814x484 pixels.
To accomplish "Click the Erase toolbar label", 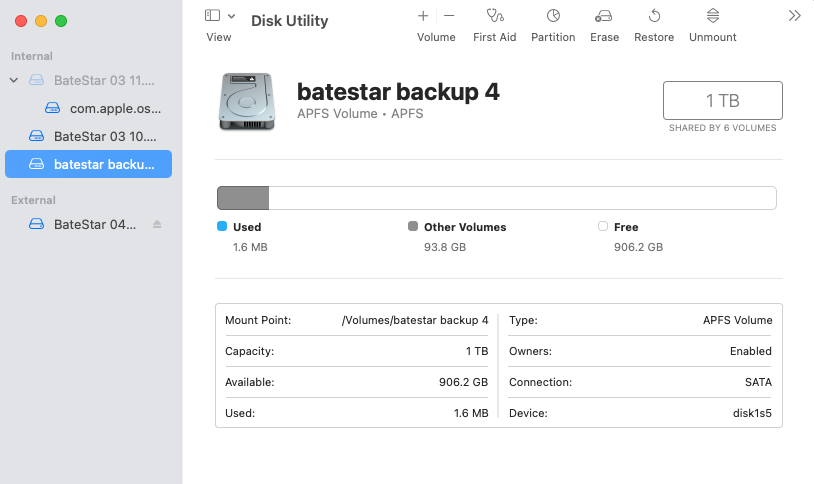I will coord(605,37).
